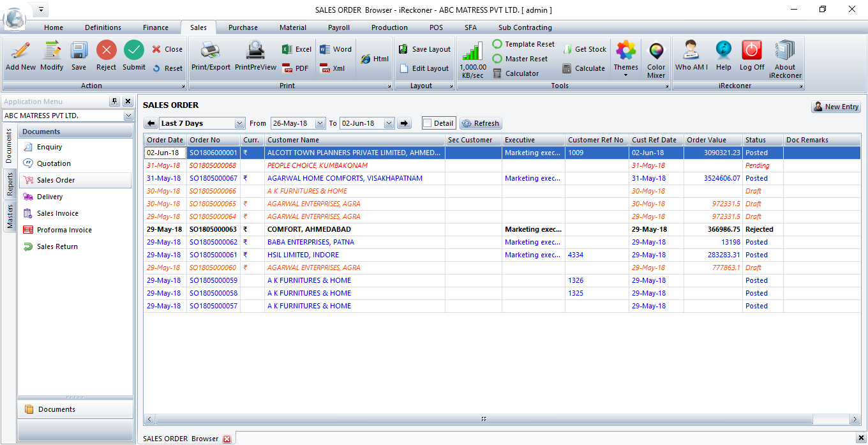Click the Who AM I icon

coord(691,51)
